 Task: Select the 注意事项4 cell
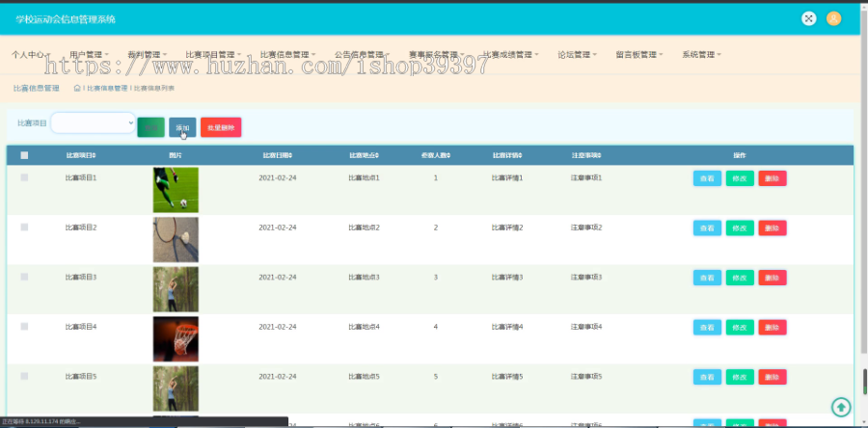[x=586, y=327]
